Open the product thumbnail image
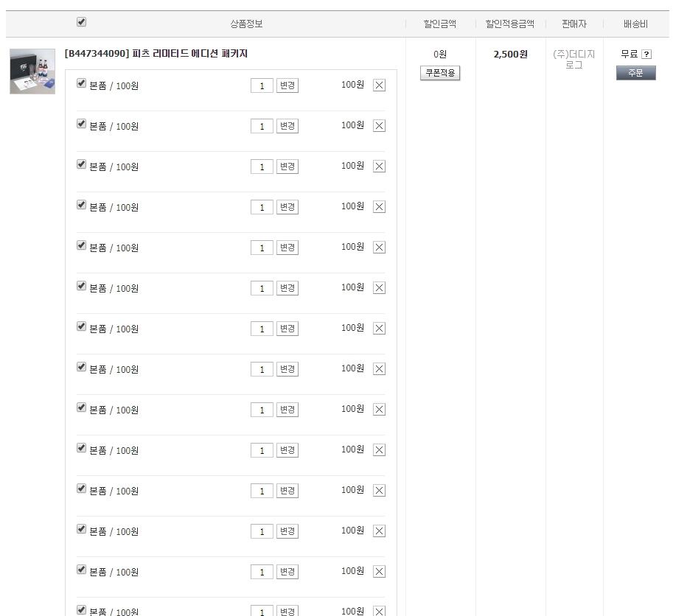Screen dimensions: 673x616 coord(32,71)
